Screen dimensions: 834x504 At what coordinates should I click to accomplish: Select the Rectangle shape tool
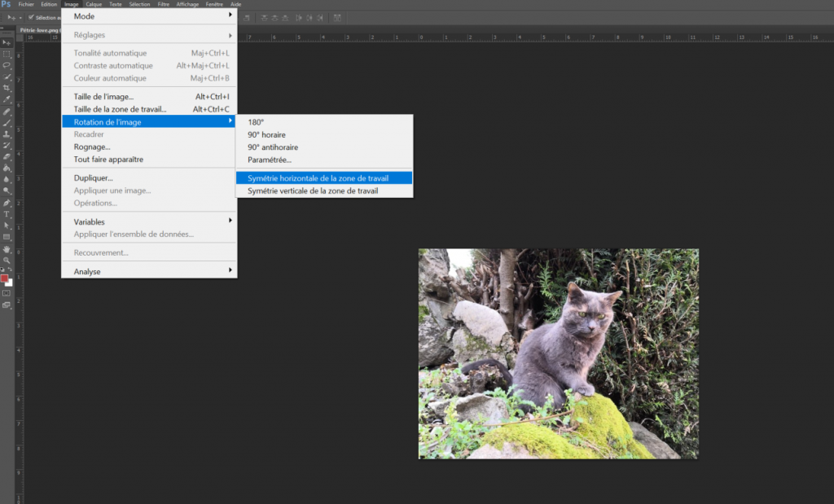[7, 237]
